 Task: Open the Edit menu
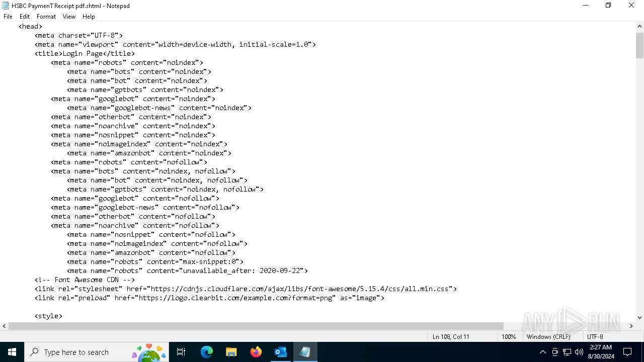(x=25, y=17)
